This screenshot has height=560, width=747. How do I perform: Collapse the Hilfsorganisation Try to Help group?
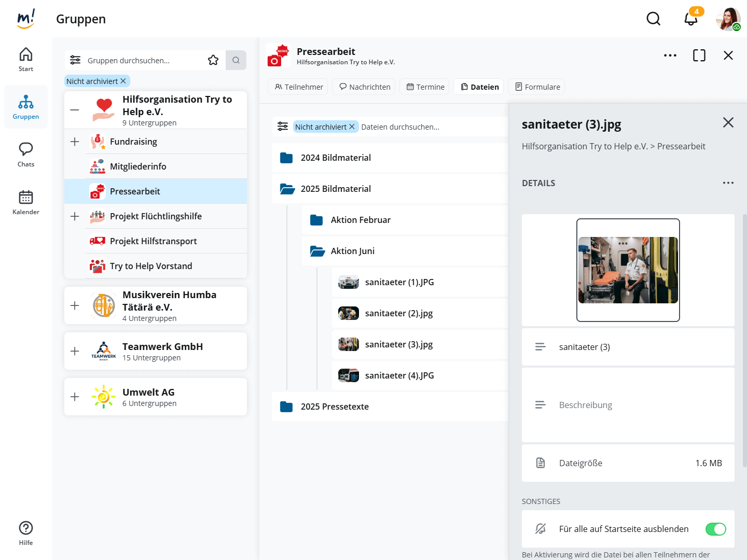tap(75, 110)
